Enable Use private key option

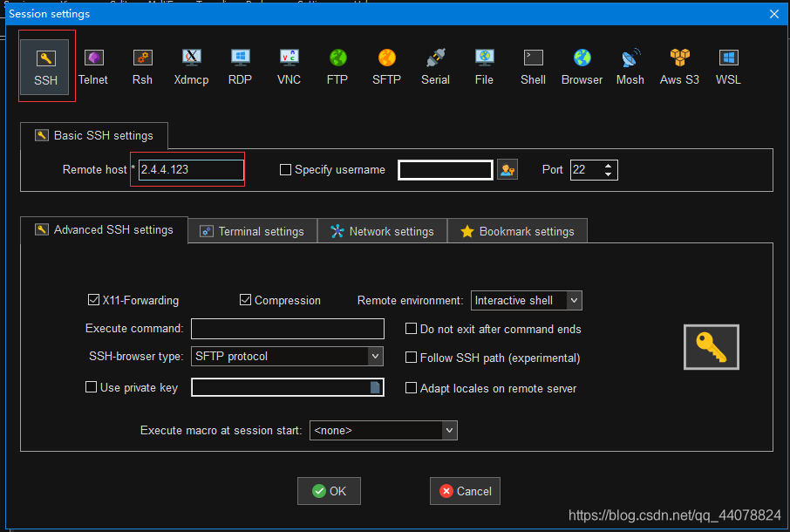pyautogui.click(x=90, y=387)
